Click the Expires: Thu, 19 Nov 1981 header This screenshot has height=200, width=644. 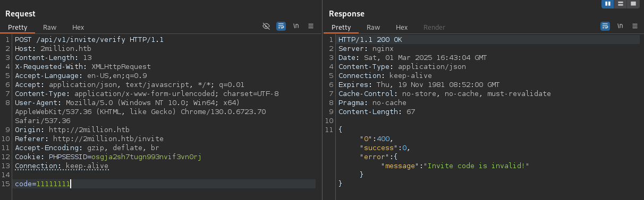(x=419, y=84)
